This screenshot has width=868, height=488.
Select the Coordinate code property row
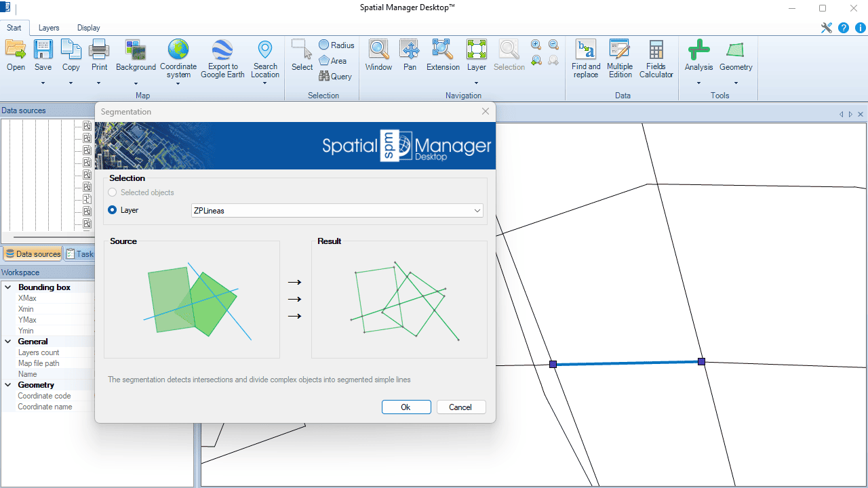click(47, 396)
